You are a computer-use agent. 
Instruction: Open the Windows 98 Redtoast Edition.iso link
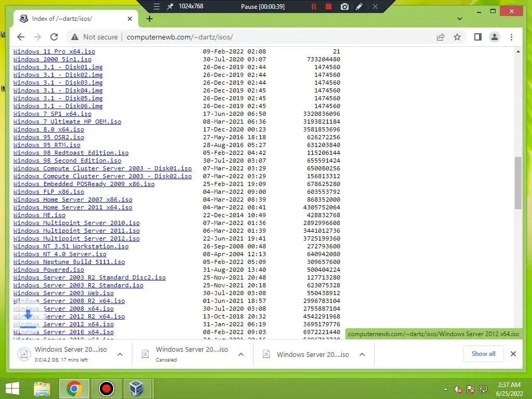(71, 153)
